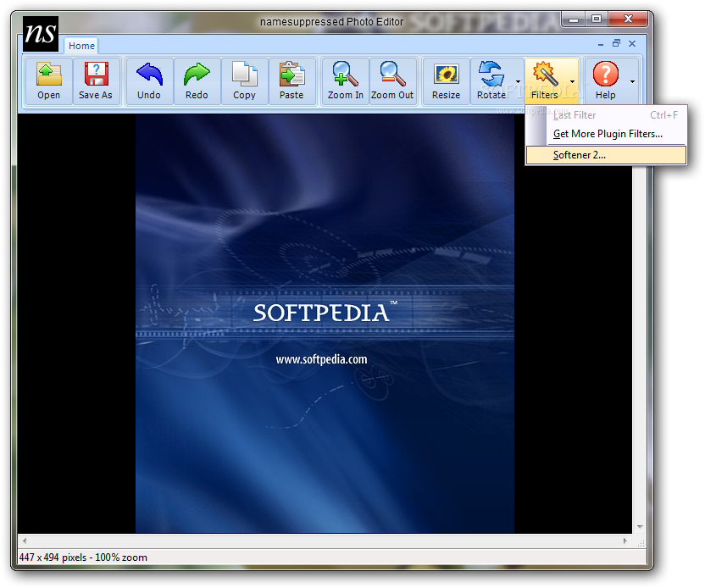Click the namesuppressed Photo Editor title bar
The image size is (705, 588).
(331, 21)
